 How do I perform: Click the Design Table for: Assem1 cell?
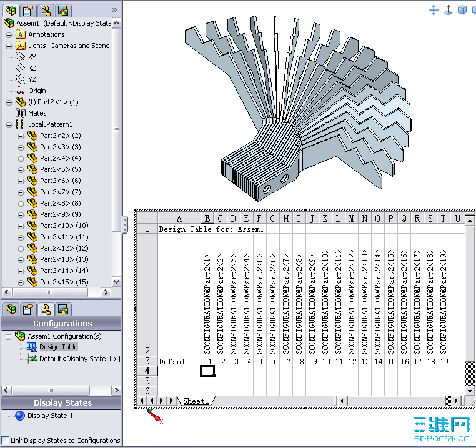coord(211,229)
